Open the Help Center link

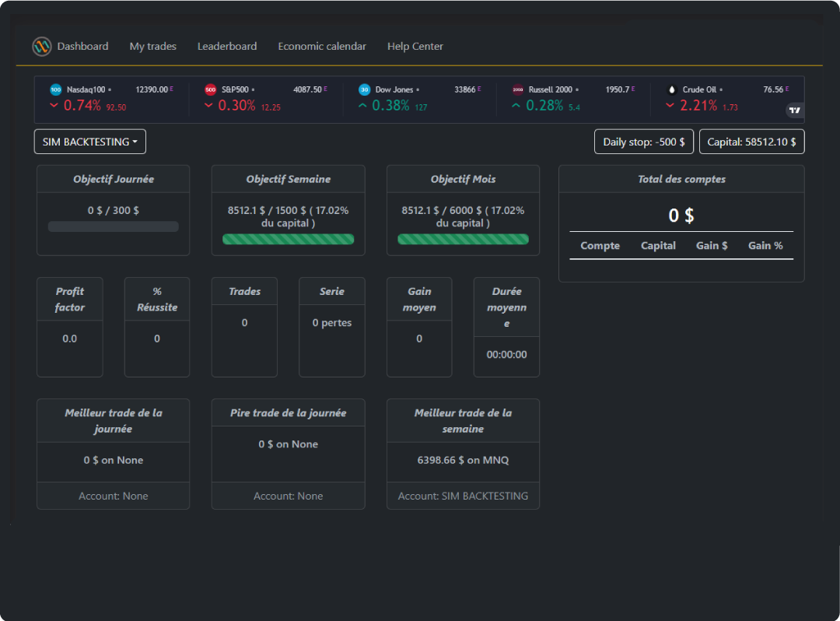click(x=415, y=47)
